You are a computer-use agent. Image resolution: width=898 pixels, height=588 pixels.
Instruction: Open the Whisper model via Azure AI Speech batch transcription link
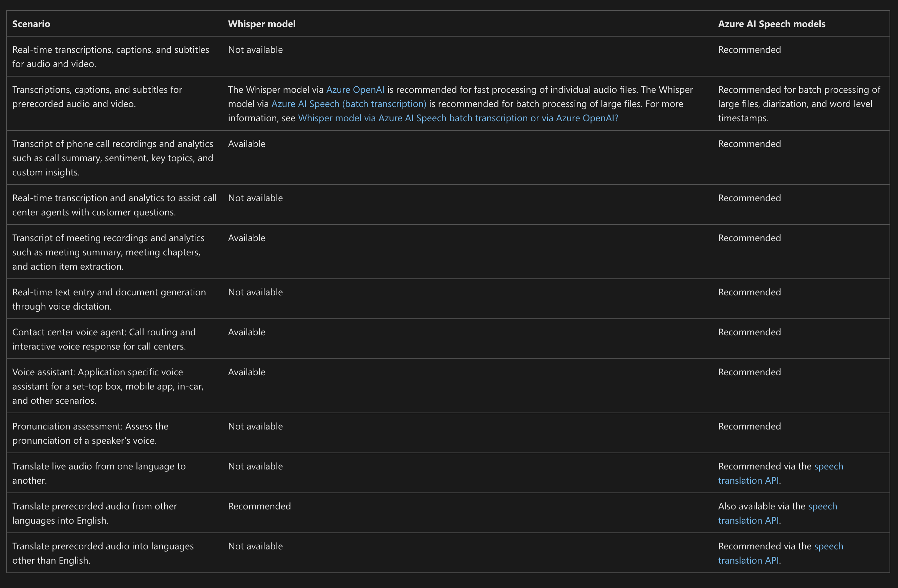click(458, 119)
